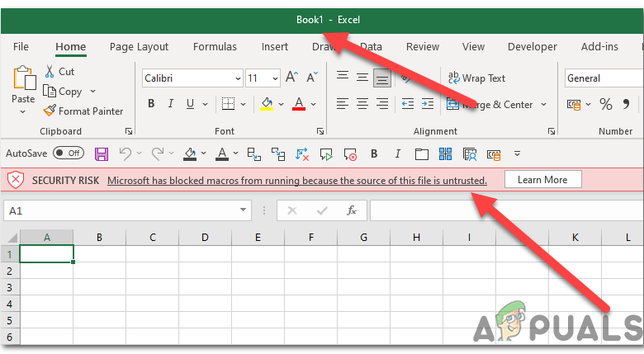Customize Quick Access Toolbar arrow

(x=517, y=153)
